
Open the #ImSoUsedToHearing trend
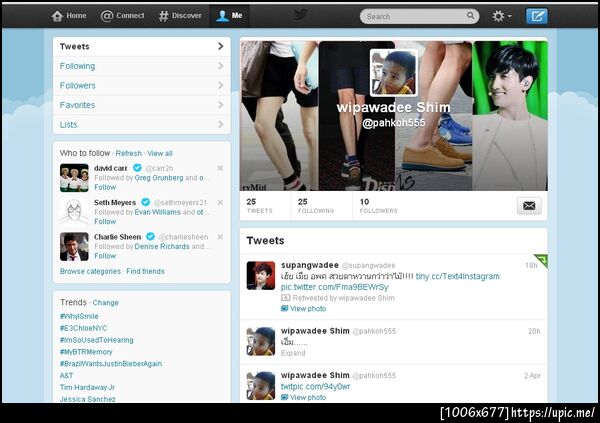[96, 340]
